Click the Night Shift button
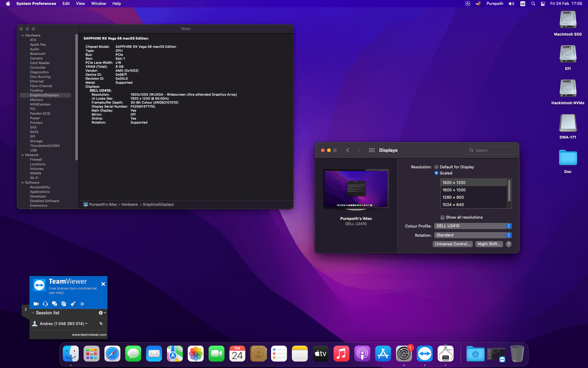 click(x=489, y=244)
